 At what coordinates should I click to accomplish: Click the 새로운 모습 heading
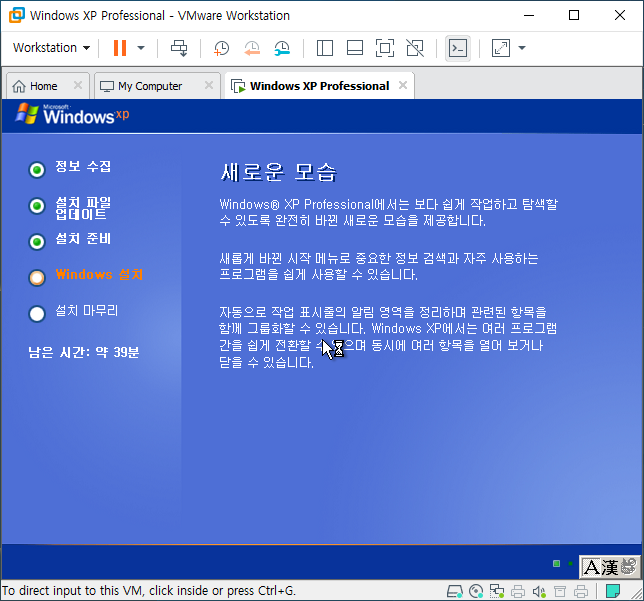tap(278, 172)
